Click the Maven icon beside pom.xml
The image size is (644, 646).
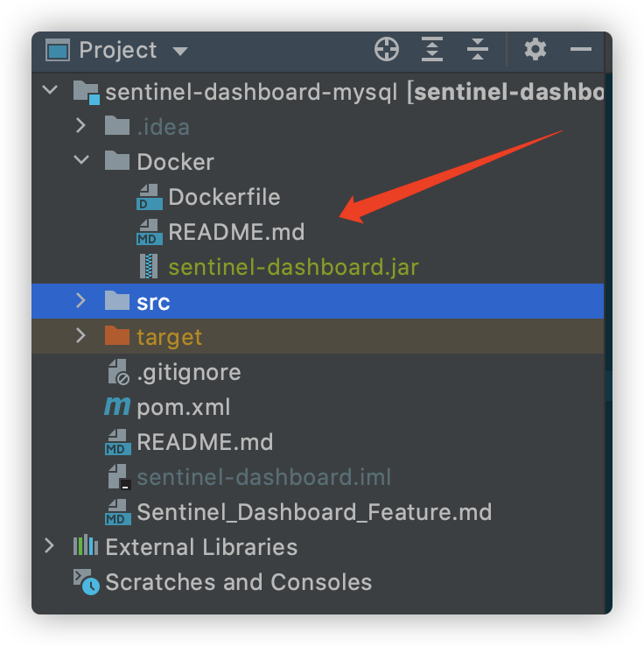click(116, 407)
